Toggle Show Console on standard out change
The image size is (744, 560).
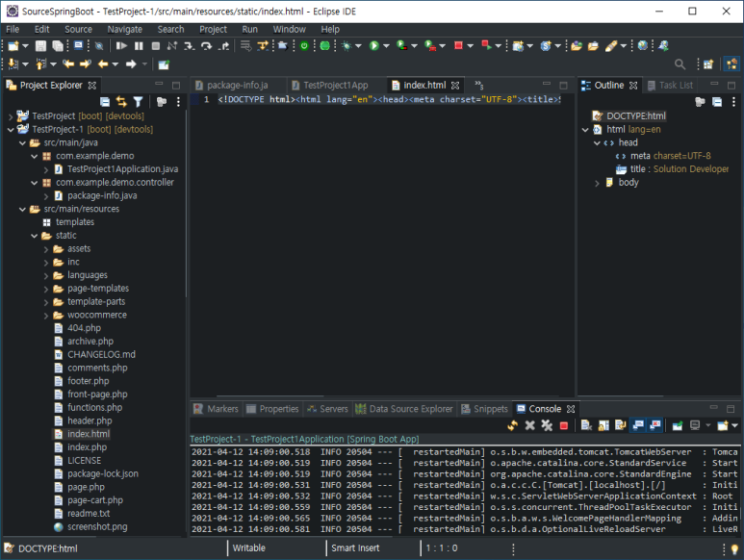point(638,425)
